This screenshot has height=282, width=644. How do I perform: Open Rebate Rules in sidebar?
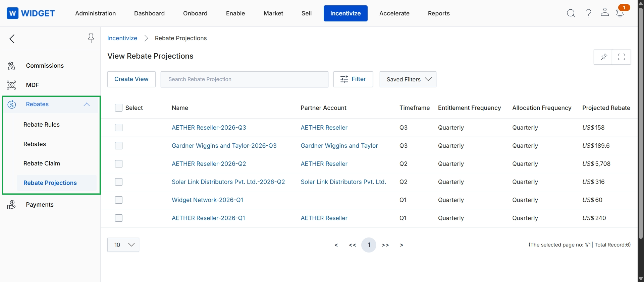tap(42, 125)
